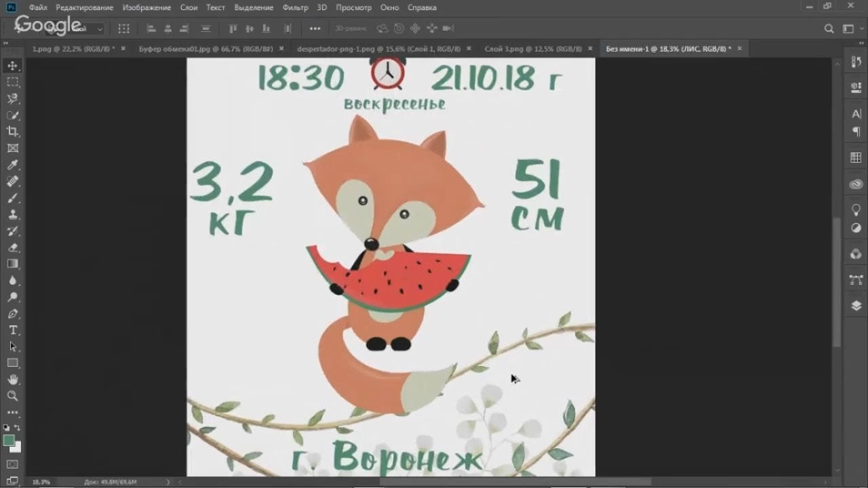Open the Creative Cloud Libraries panel
This screenshot has width=868, height=488.
(856, 184)
